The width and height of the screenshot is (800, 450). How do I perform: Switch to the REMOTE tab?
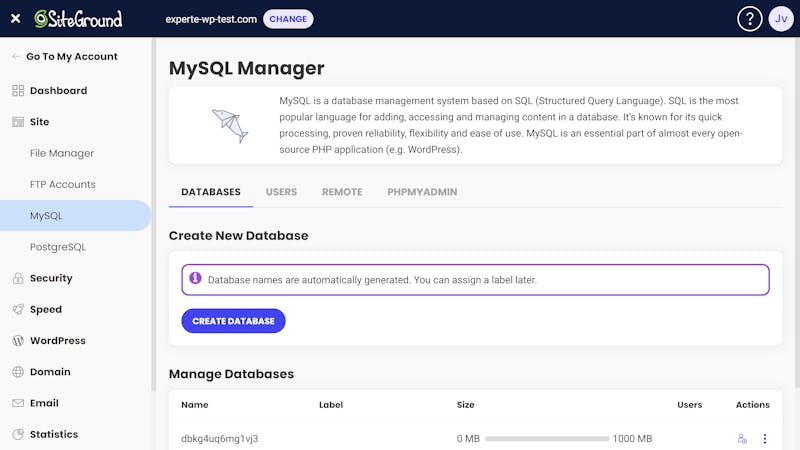342,192
